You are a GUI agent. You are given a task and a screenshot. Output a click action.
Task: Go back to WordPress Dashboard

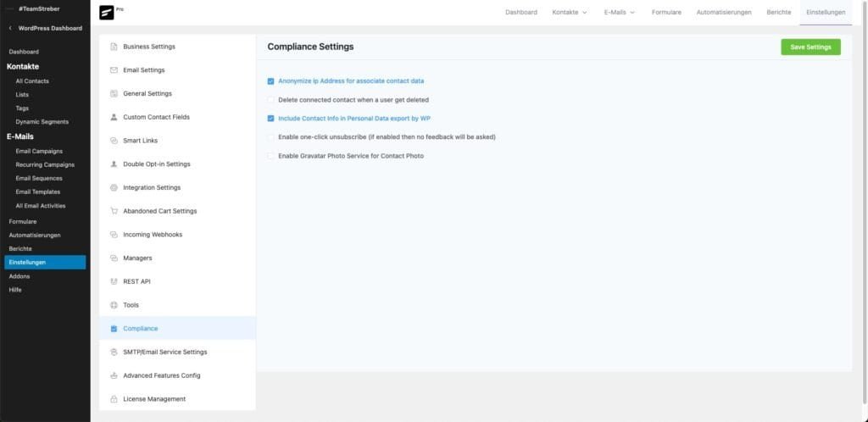pos(50,28)
